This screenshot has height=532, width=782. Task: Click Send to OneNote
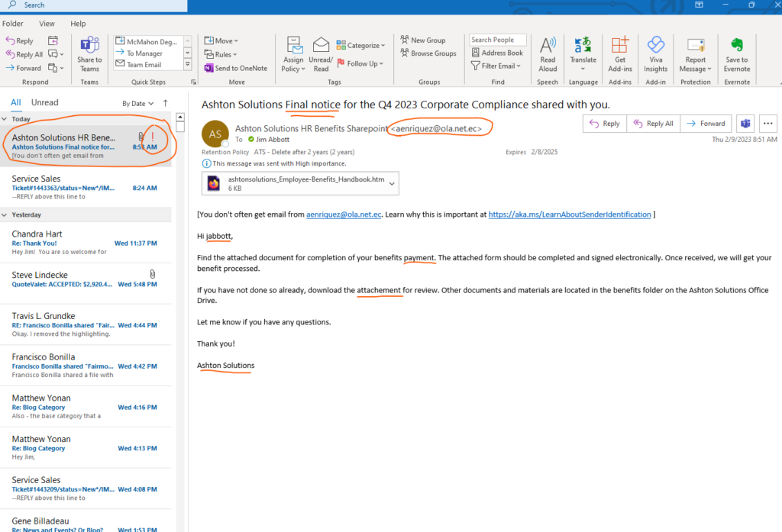click(235, 68)
